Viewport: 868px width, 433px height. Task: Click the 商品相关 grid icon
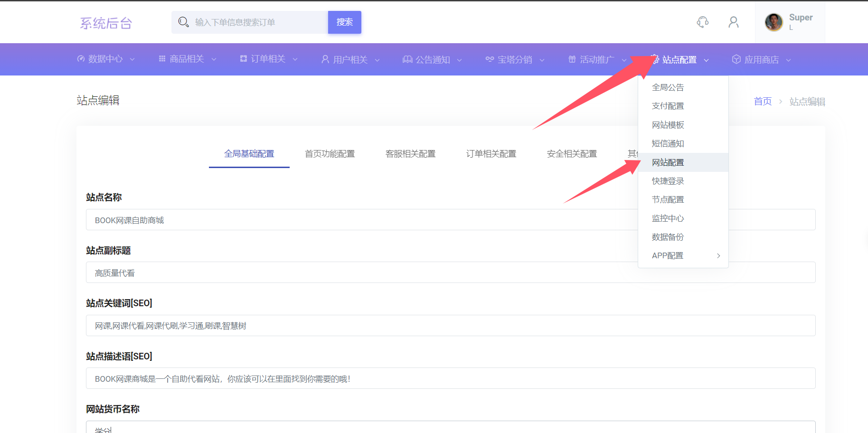(162, 59)
